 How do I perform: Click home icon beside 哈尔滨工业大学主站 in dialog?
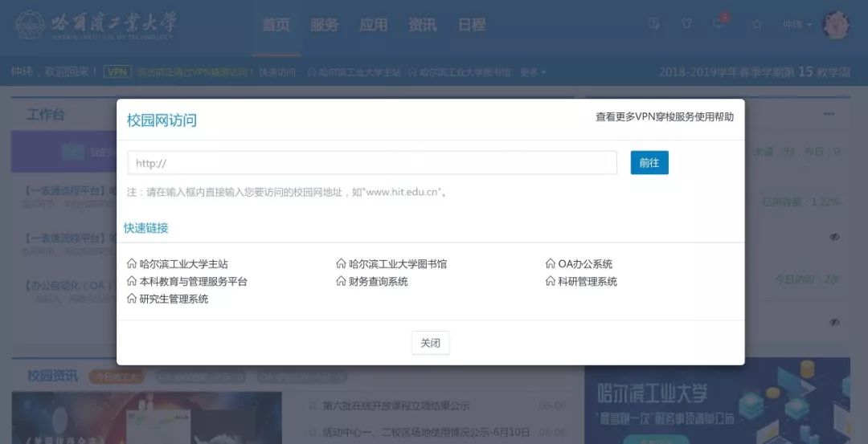[x=132, y=263]
